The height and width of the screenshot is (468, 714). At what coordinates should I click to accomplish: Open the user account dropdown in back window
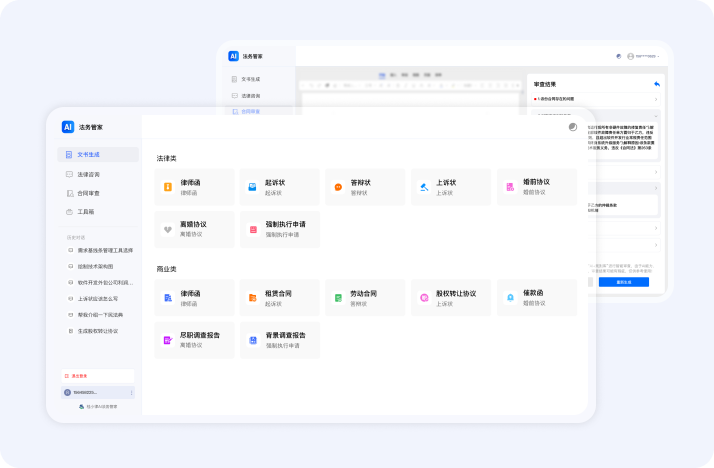tap(643, 56)
